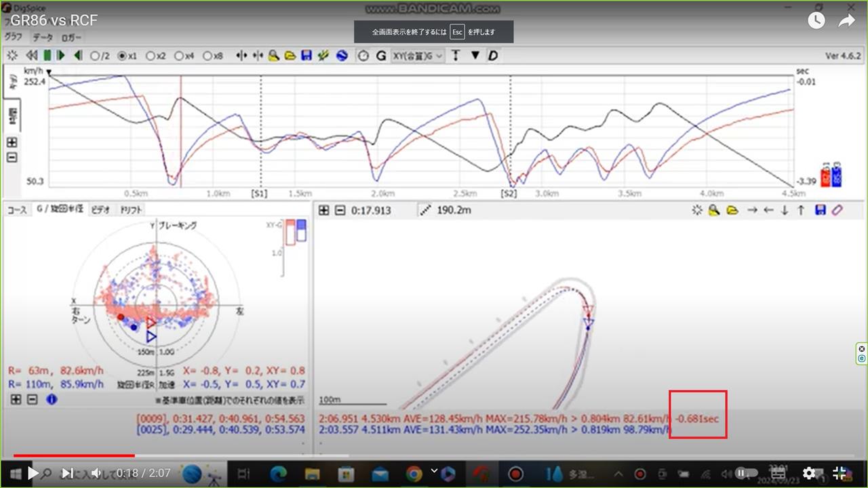Screen dimensions: 868x488
Task: Stop playback using the green bar button
Action: [47, 56]
